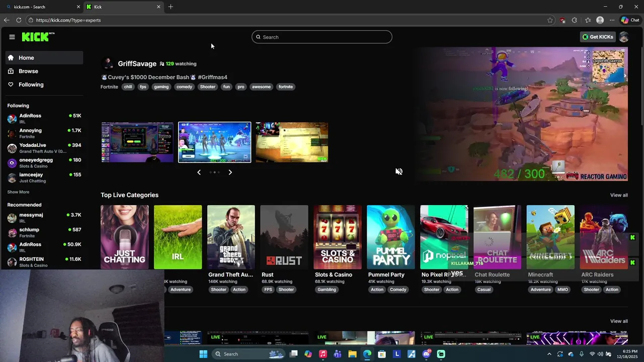Viewport: 644px width, 362px height.
Task: Switch to the kick.com - Search tab
Action: (42, 7)
